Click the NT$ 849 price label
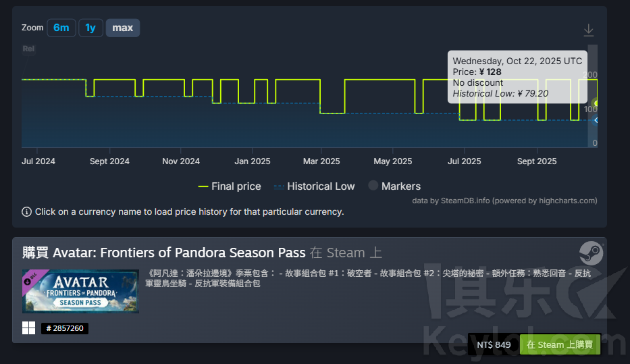Screen dimensions: 630x364 pyautogui.click(x=494, y=344)
